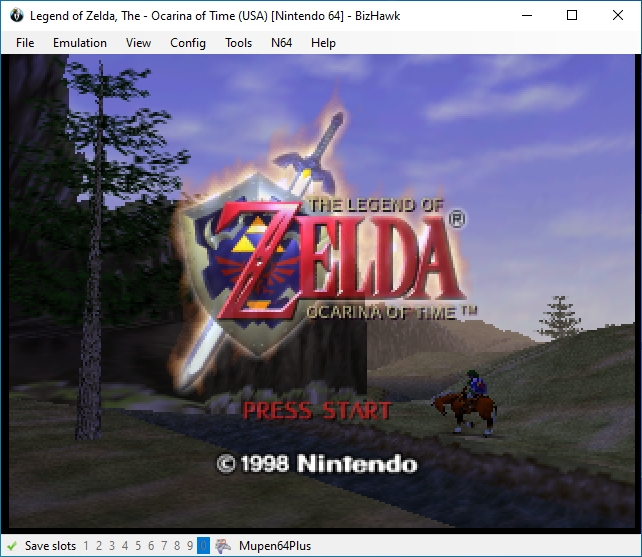Click the N64 controller icon in status bar

(x=223, y=546)
